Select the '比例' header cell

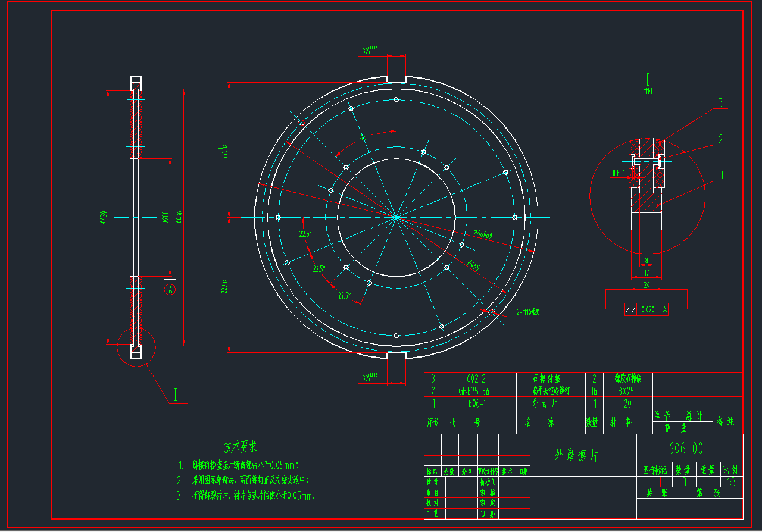click(x=732, y=470)
